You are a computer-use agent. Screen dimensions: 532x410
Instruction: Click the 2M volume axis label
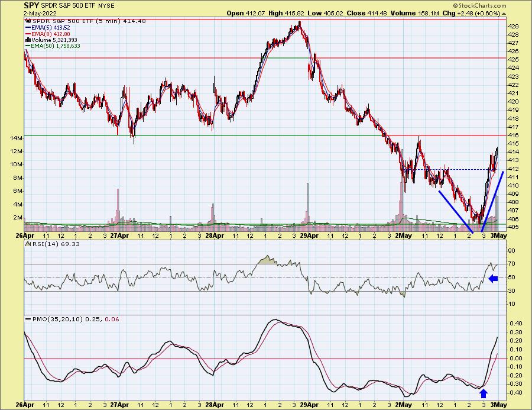click(18, 218)
